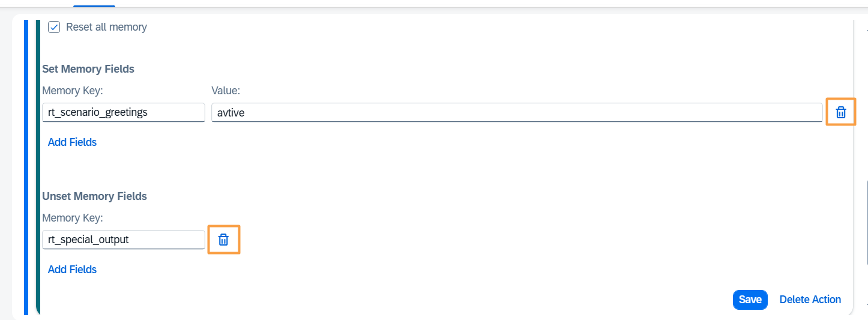Screen dimensions: 868x320
Task: Click the Delete Action link
Action: click(x=810, y=300)
